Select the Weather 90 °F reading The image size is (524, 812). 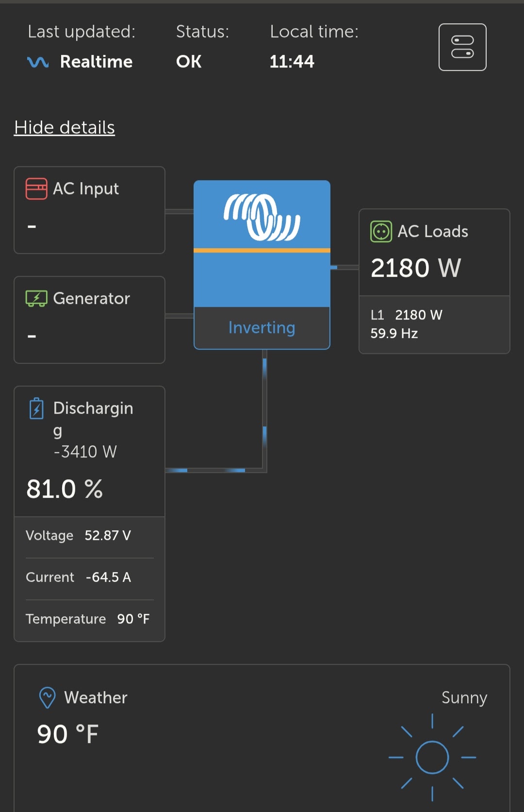[68, 734]
